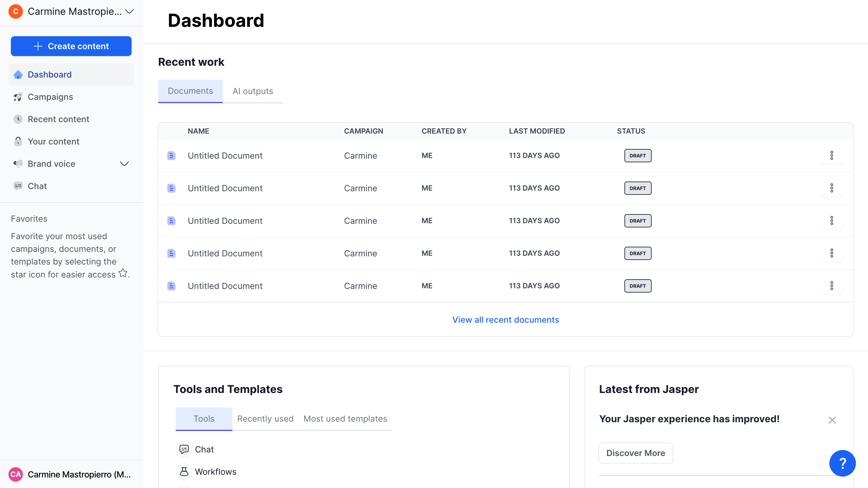This screenshot has width=868, height=488.
Task: Expand the Brand voice section
Action: (124, 164)
